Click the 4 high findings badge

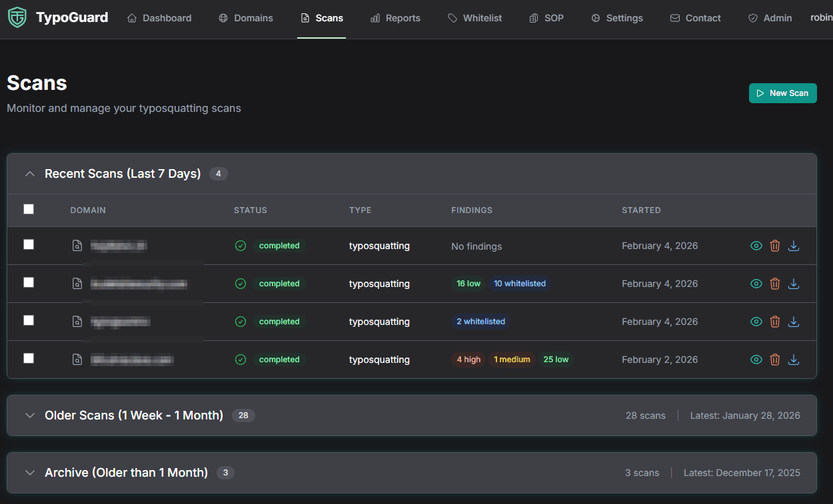click(x=468, y=360)
